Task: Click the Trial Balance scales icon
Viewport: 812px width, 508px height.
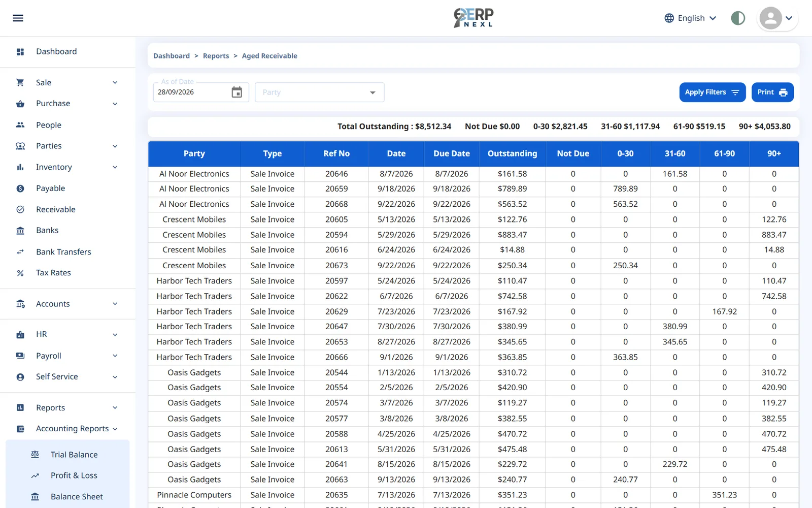Action: point(35,455)
